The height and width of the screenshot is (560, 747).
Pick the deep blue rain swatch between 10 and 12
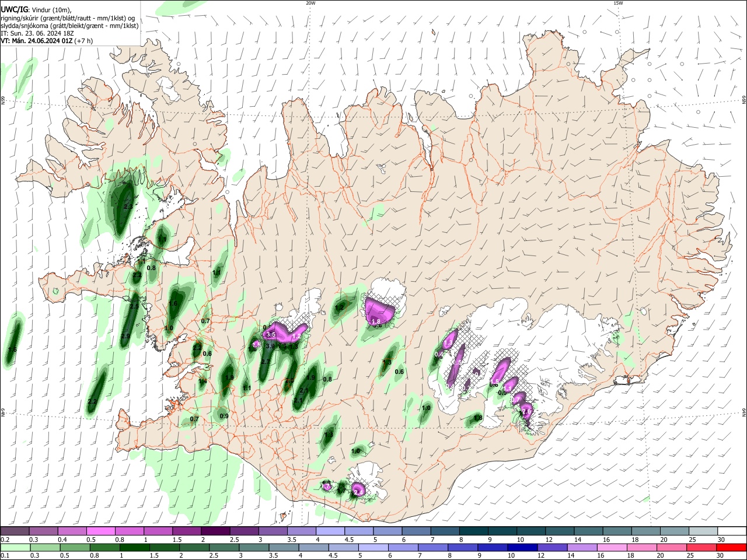tap(522, 548)
